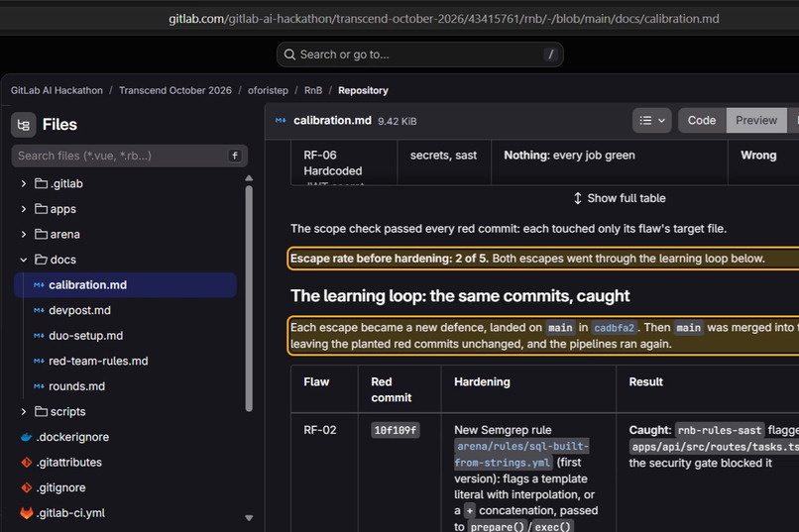Click the git icon beside .gitignore
The image size is (799, 532).
[x=27, y=487]
